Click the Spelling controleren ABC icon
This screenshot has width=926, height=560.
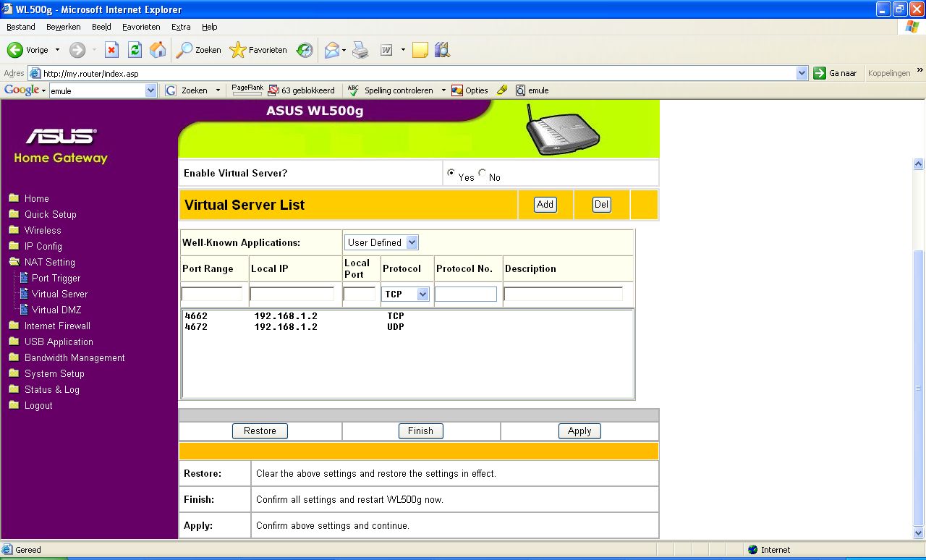coord(353,90)
